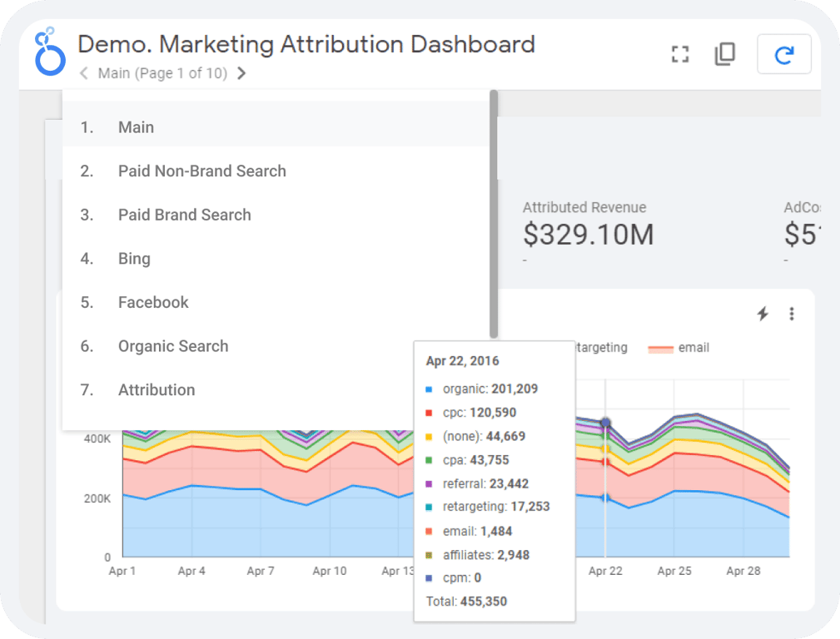840x639 pixels.
Task: Click the 200K y-axis label
Action: coord(97,498)
